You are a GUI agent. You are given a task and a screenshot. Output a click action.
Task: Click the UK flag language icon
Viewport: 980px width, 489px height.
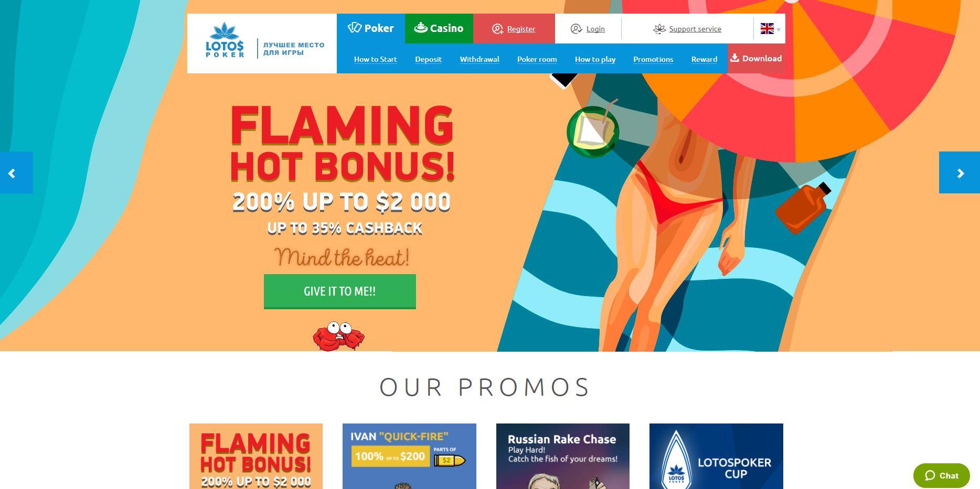[767, 29]
